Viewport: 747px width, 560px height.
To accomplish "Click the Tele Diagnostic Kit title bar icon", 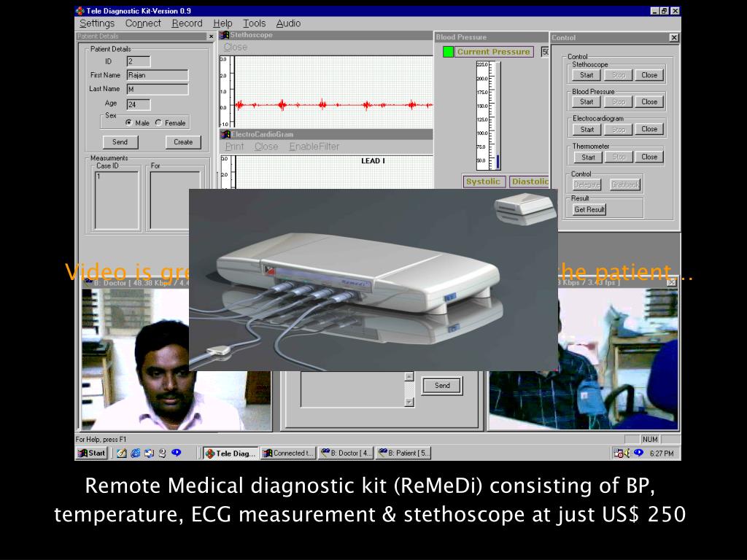I will pyautogui.click(x=80, y=11).
